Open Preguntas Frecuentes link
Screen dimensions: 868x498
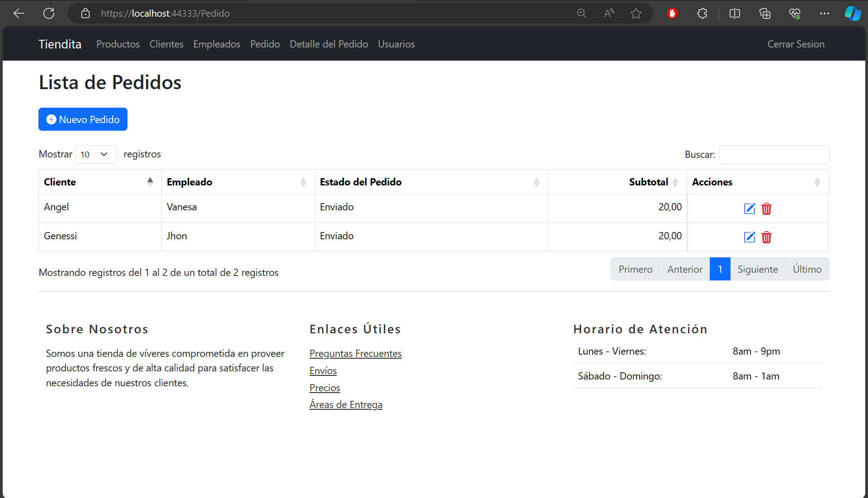coord(355,353)
